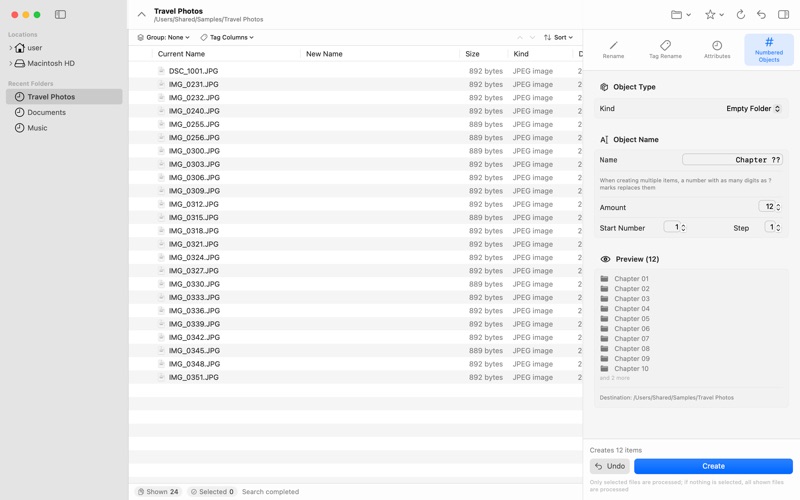Click the refresh reload icon
The height and width of the screenshot is (500, 800).
[x=740, y=15]
